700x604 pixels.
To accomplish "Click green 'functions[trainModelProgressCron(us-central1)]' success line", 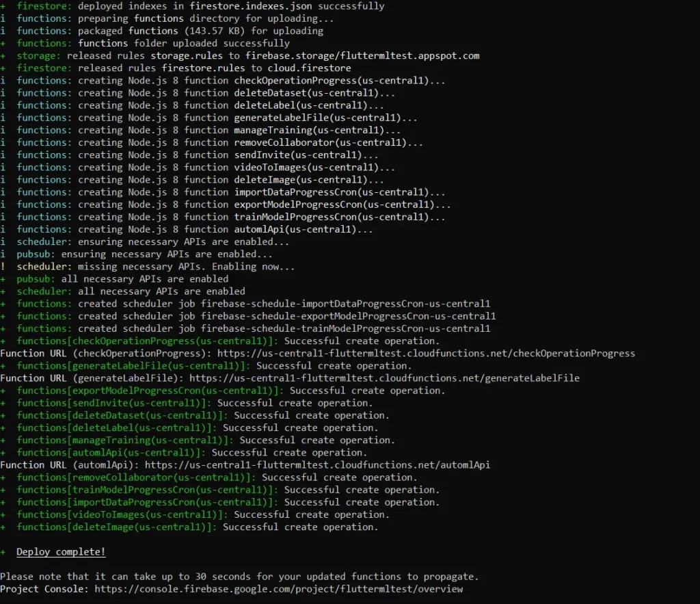I will click(x=220, y=490).
